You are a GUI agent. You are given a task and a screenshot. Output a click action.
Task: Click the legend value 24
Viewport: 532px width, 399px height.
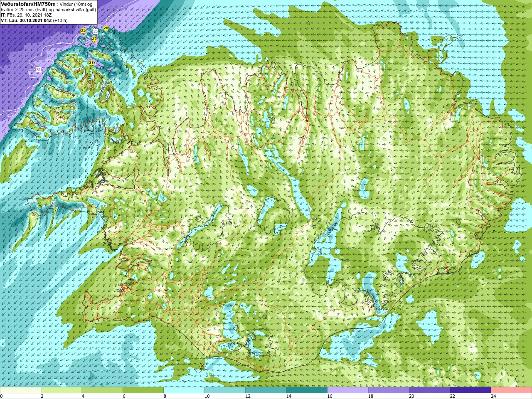(x=494, y=396)
